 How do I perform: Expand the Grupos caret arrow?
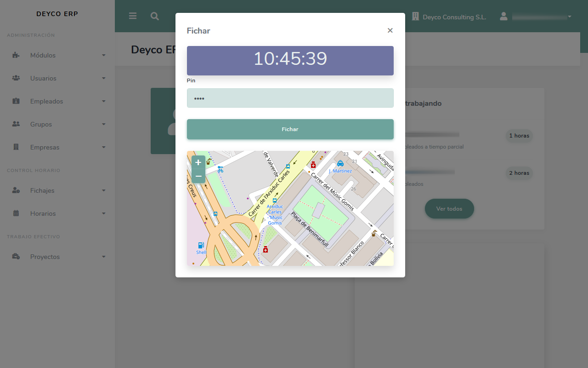tap(104, 124)
